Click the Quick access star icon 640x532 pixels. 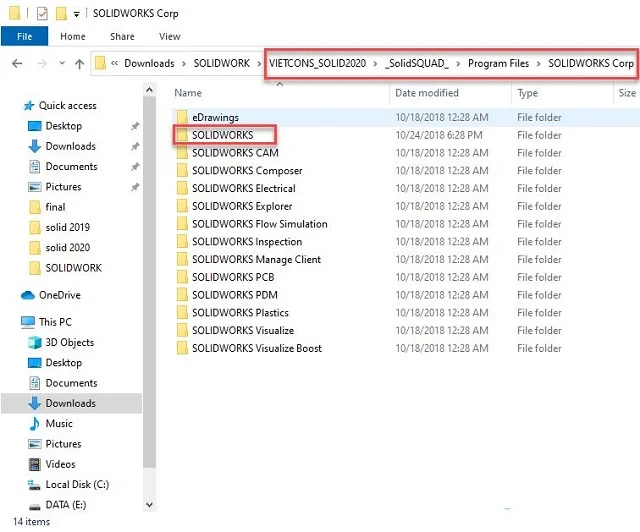29,106
